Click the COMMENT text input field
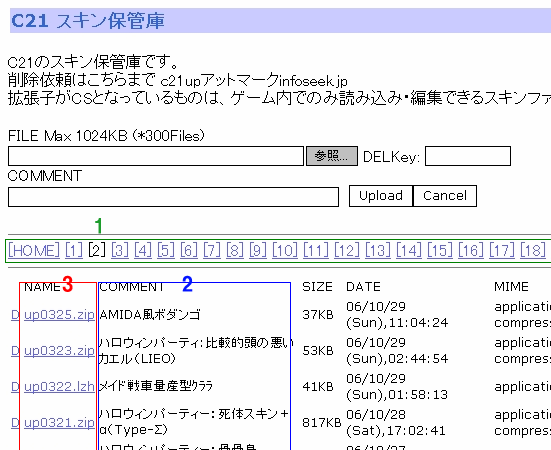Image resolution: width=551 pixels, height=450 pixels. click(x=173, y=197)
